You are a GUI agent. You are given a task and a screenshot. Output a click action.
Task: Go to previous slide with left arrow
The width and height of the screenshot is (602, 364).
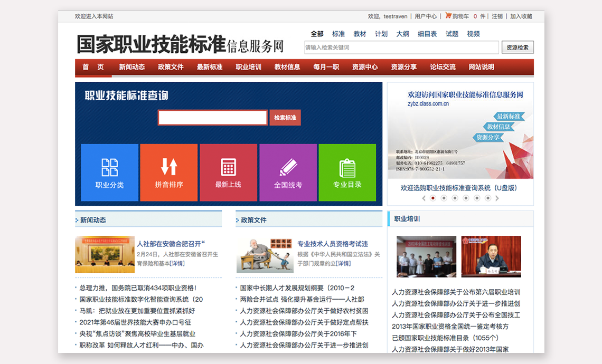(x=424, y=198)
